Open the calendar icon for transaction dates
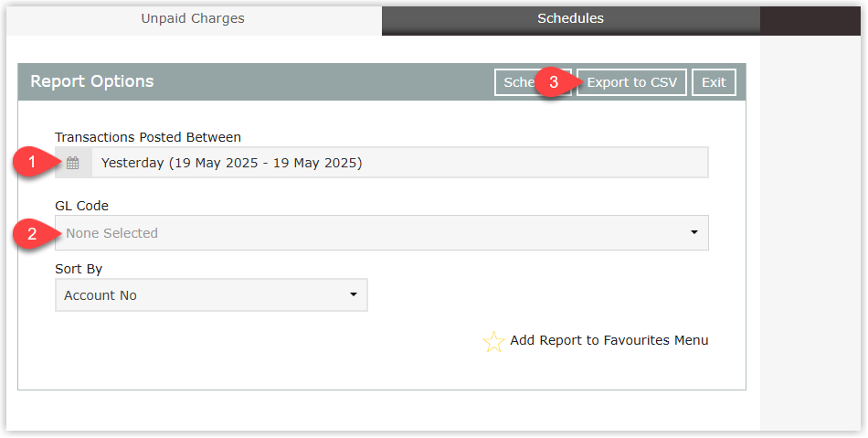 [73, 163]
